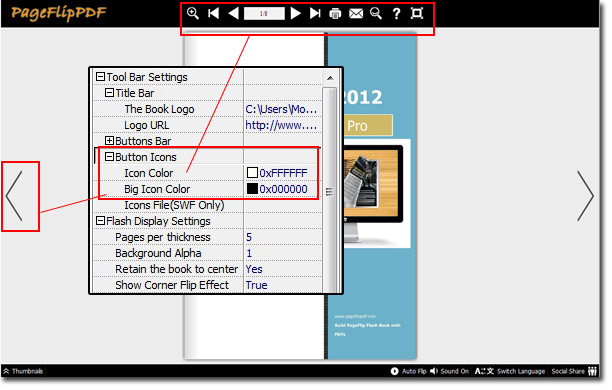
Task: Click the page number field showing 1/8
Action: pyautogui.click(x=265, y=14)
